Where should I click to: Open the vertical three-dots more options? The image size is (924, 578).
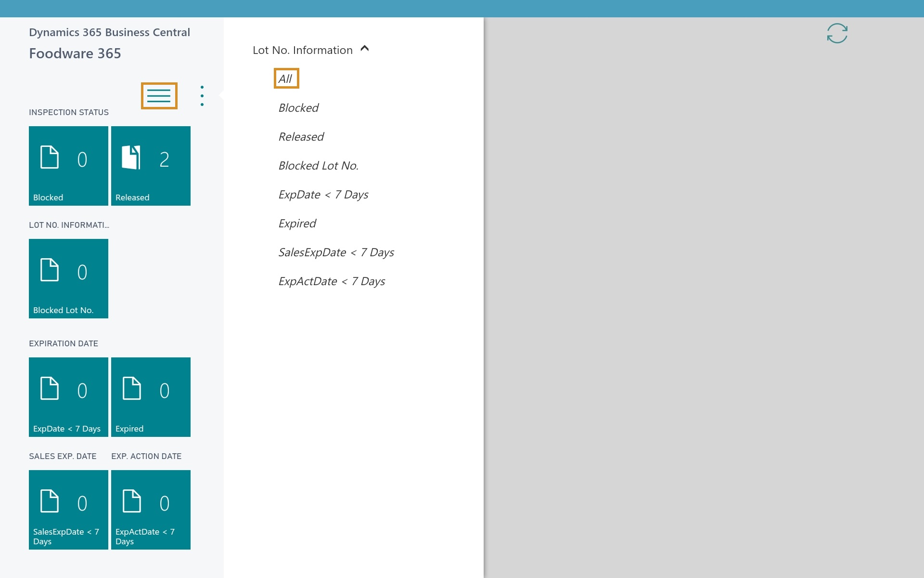pyautogui.click(x=202, y=96)
